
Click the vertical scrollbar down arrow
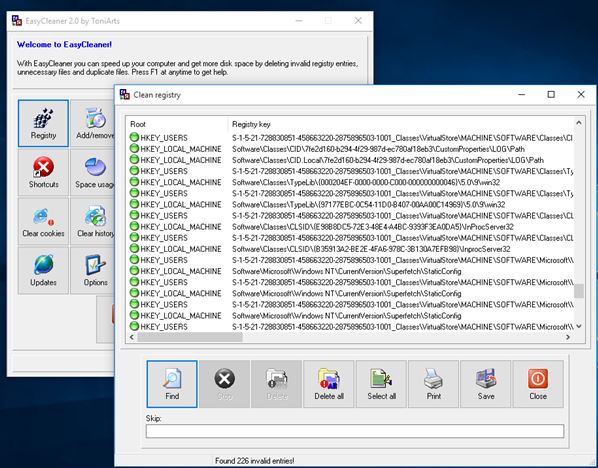click(579, 326)
